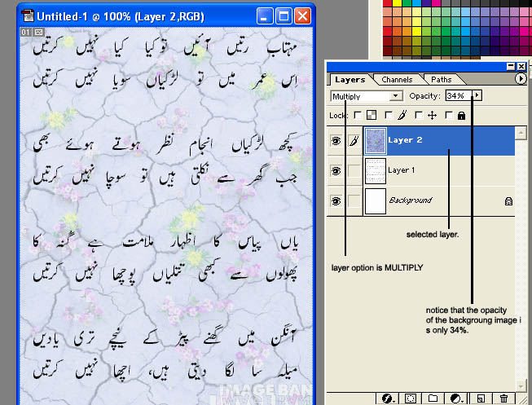Click the slice image-type icon next to 01
The width and height of the screenshot is (532, 405).
tap(38, 33)
